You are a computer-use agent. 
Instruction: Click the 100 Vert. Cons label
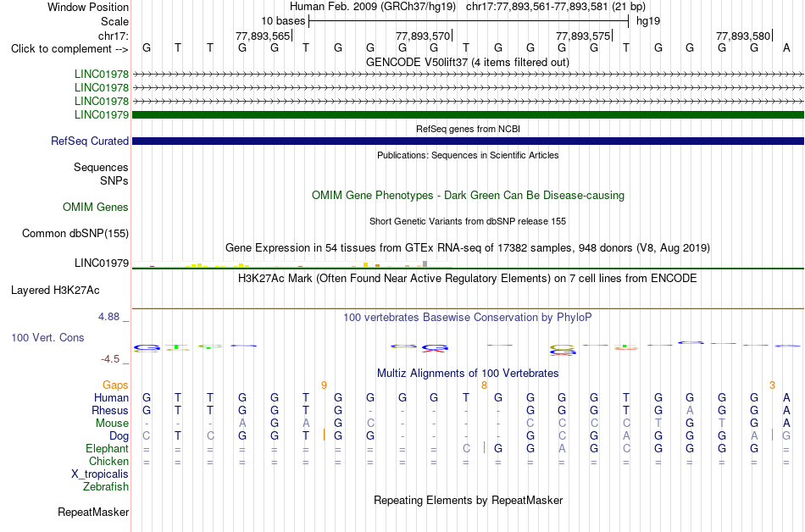click(x=47, y=337)
